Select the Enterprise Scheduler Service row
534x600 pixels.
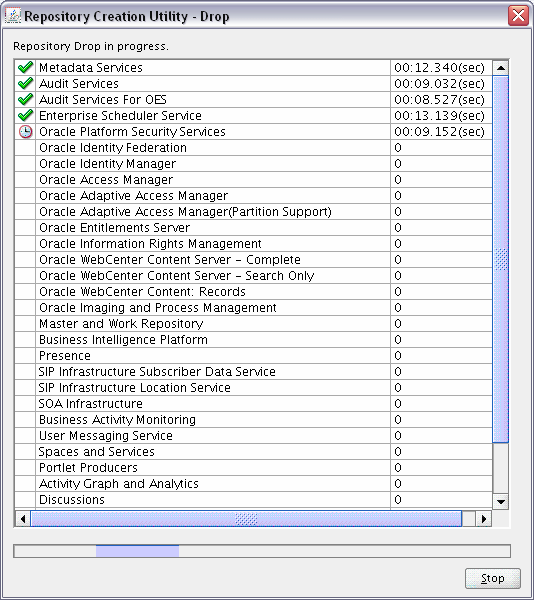[x=253, y=116]
